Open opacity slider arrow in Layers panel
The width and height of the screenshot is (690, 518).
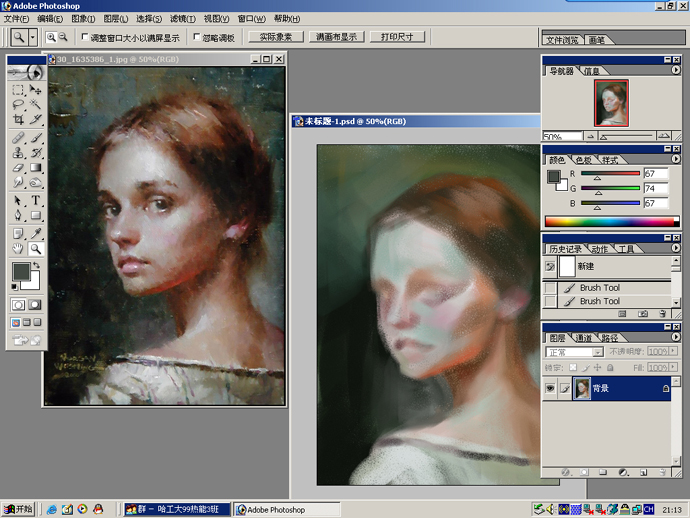point(673,351)
